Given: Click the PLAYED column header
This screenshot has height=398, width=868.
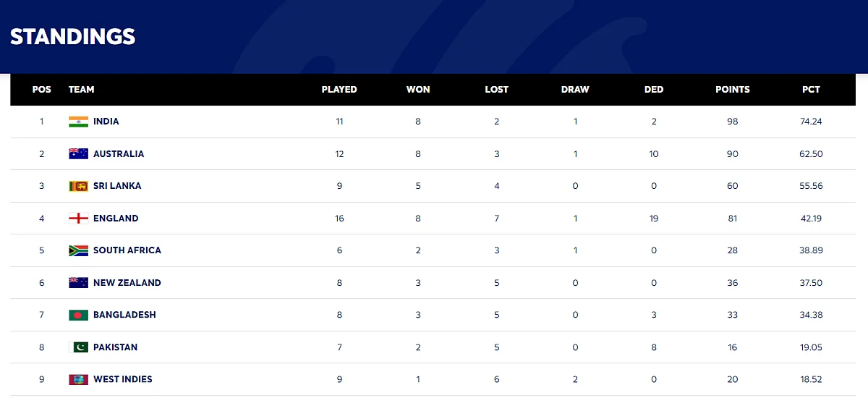Looking at the screenshot, I should point(339,90).
